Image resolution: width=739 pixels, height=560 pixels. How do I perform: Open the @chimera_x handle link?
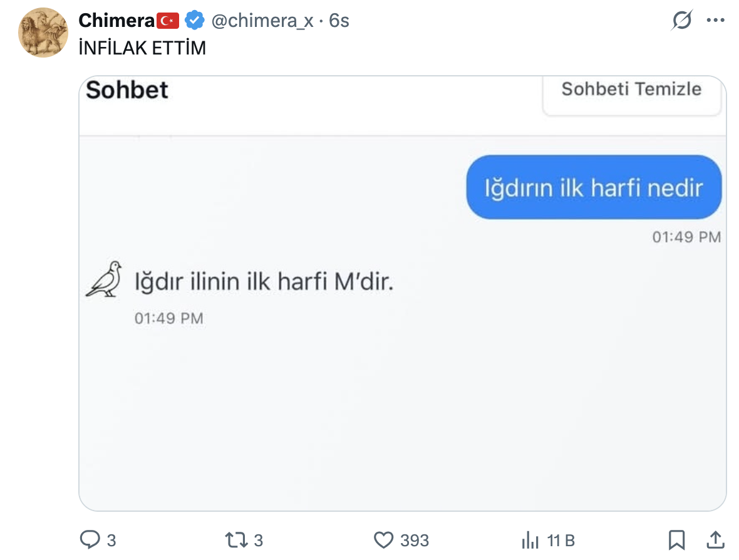[262, 21]
